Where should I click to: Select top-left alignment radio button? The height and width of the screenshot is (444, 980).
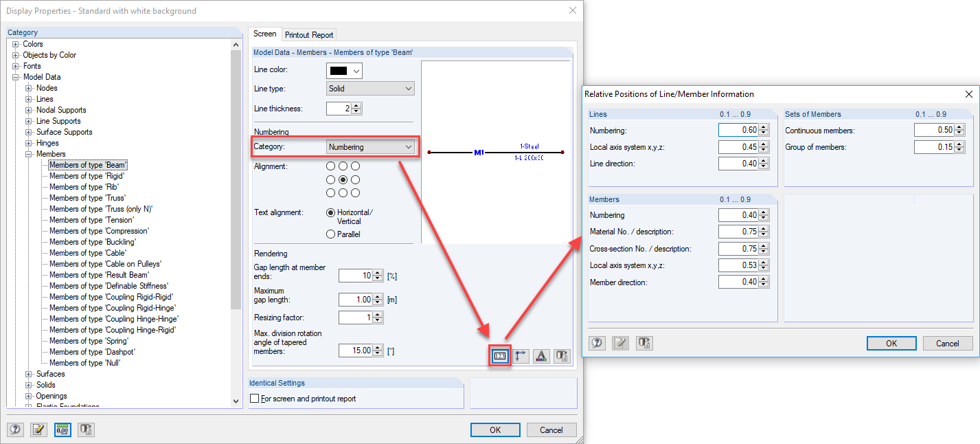pyautogui.click(x=331, y=166)
